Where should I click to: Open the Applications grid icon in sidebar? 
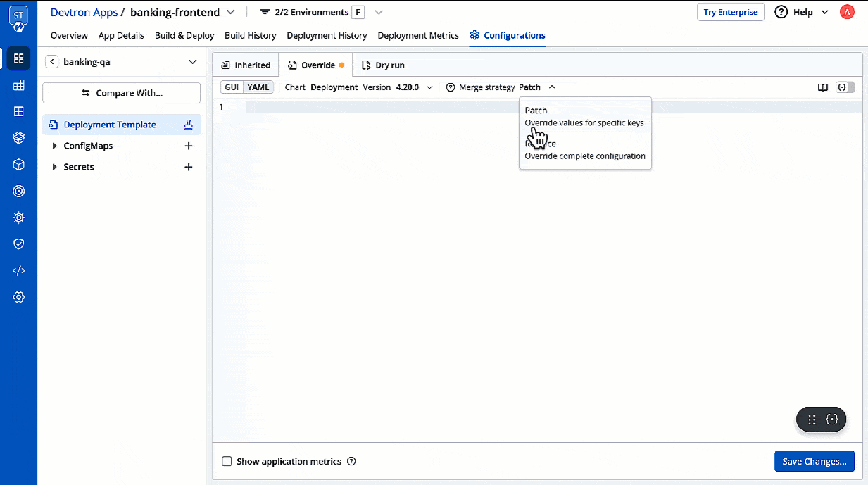click(x=18, y=59)
